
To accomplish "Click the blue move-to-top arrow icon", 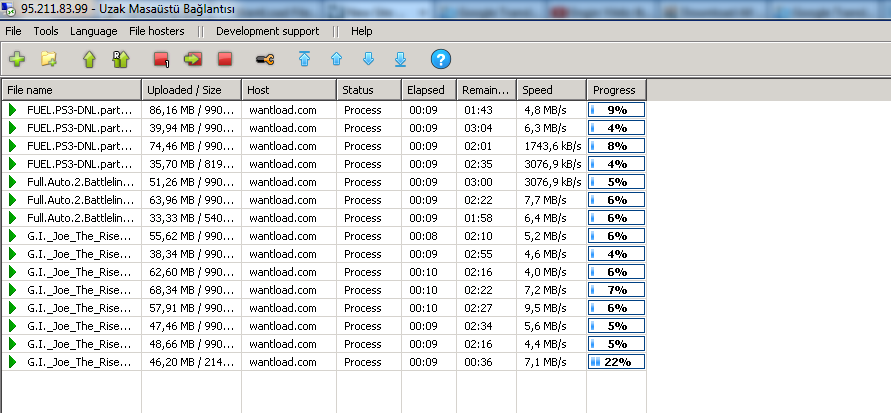I will click(304, 59).
